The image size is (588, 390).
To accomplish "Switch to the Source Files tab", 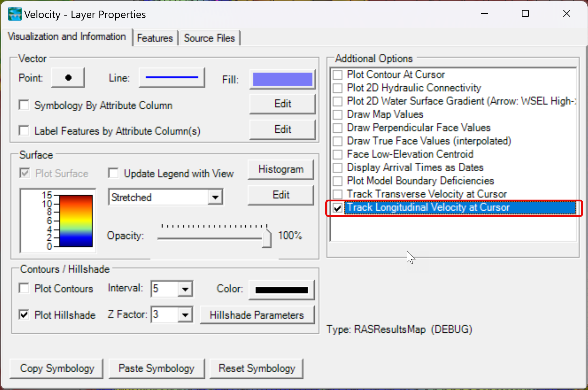I will click(209, 38).
